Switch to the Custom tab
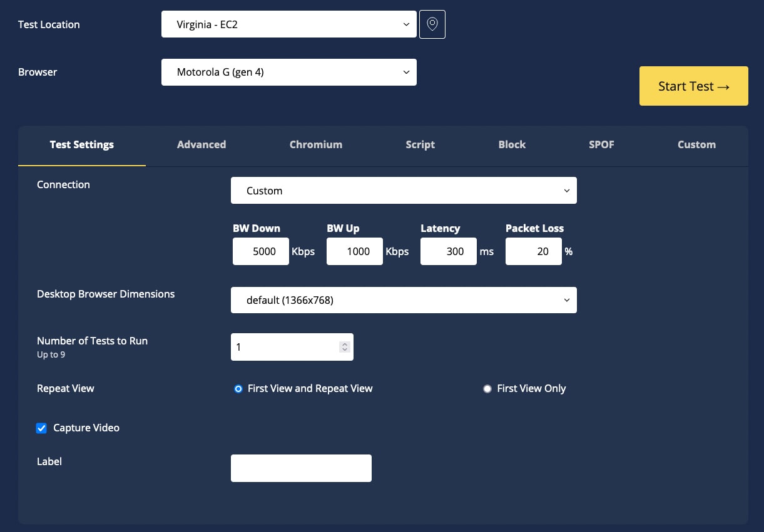The height and width of the screenshot is (532, 764). click(696, 144)
